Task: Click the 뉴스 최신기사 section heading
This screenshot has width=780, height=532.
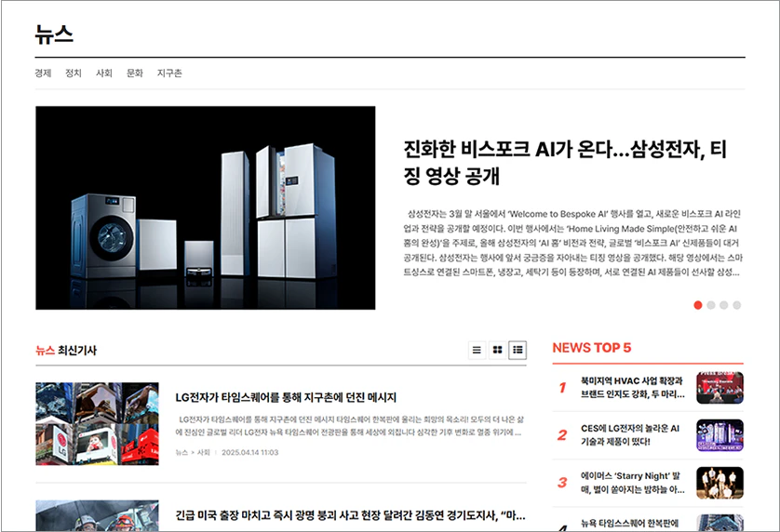Action: pos(66,350)
